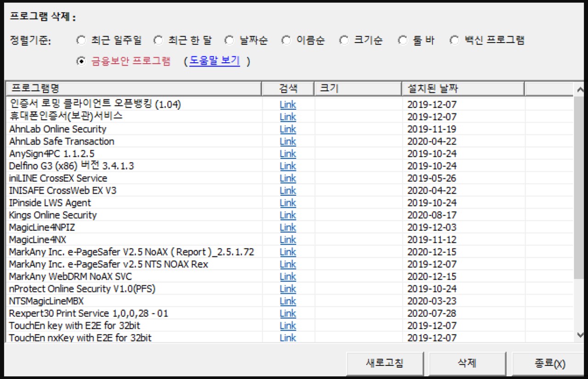Select the NTSMagicLineMBX program name
This screenshot has width=588, height=379.
46,301
